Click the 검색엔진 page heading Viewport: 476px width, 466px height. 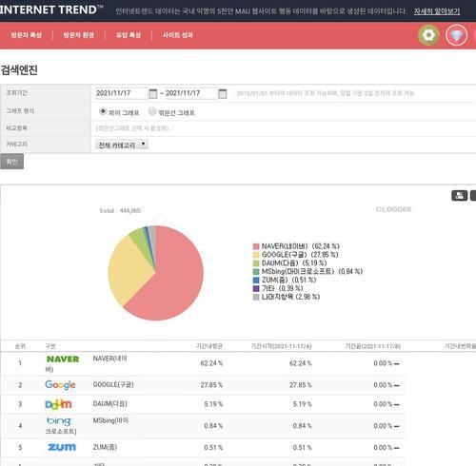pos(19,69)
